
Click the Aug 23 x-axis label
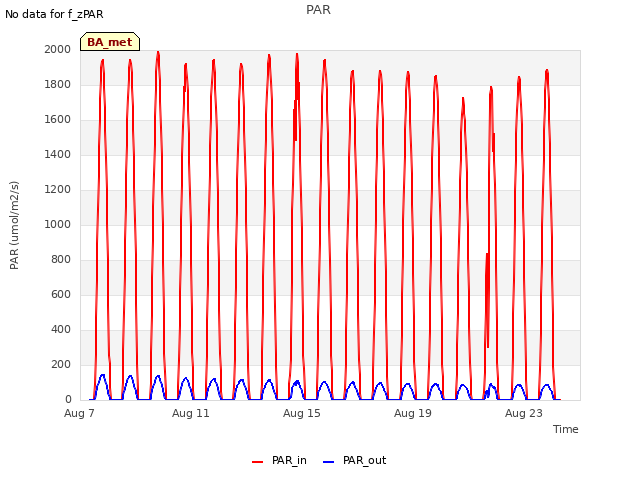[x=524, y=413]
